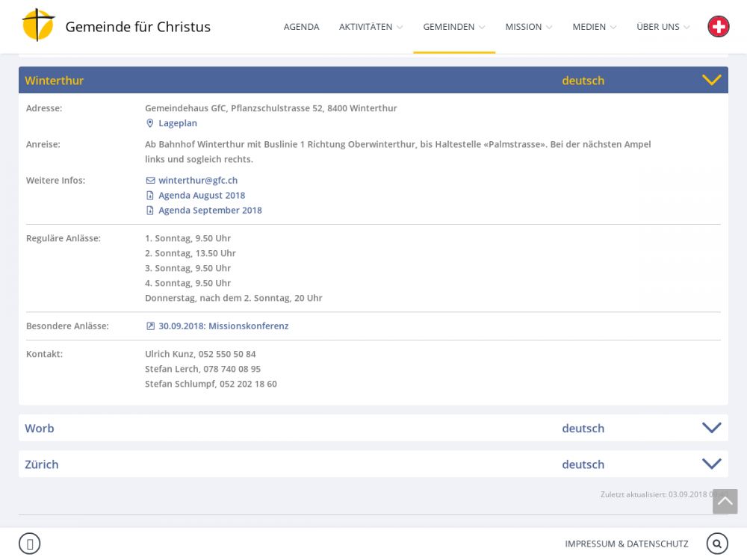
Task: Open the Über uns menu
Action: 663,27
